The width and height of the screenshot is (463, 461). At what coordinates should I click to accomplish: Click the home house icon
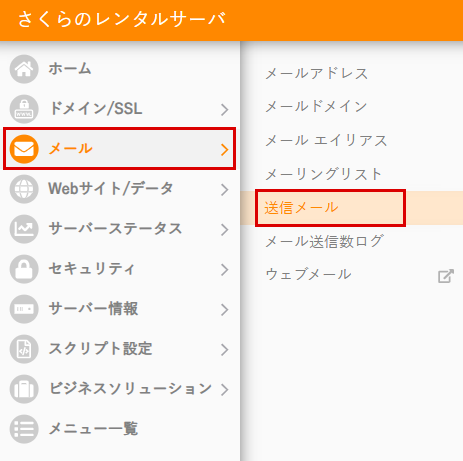pyautogui.click(x=24, y=69)
